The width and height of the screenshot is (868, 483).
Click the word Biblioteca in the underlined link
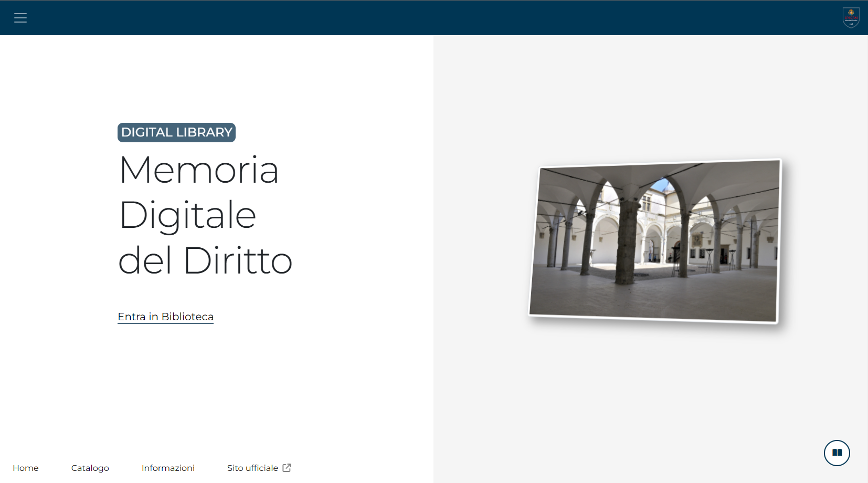coord(187,317)
